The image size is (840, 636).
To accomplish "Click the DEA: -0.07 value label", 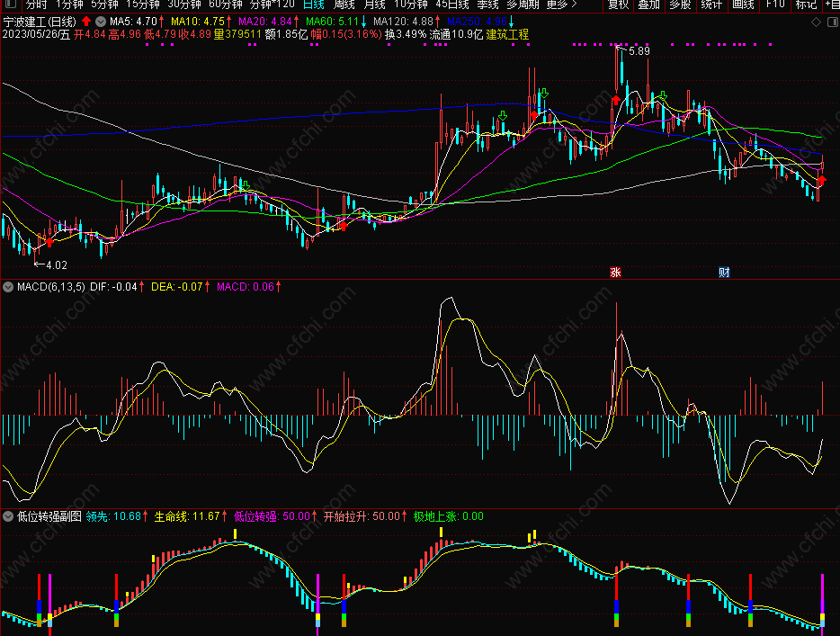I will click(x=177, y=287).
